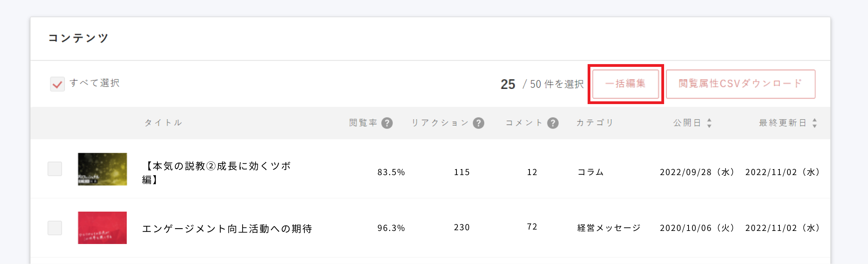
Task: Click the カテゴリ column header
Action: click(x=595, y=123)
